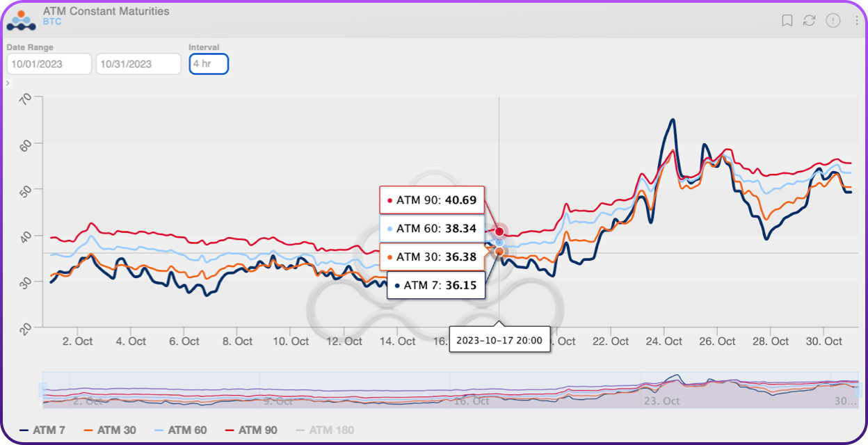Hide the ATM 30 series via legend
The width and height of the screenshot is (868, 445).
click(109, 430)
